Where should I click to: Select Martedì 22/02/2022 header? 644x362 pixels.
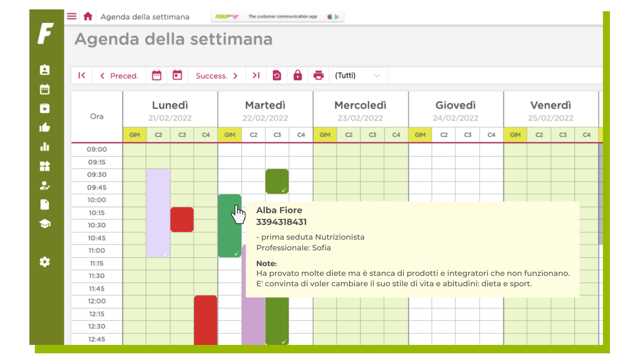tap(265, 110)
